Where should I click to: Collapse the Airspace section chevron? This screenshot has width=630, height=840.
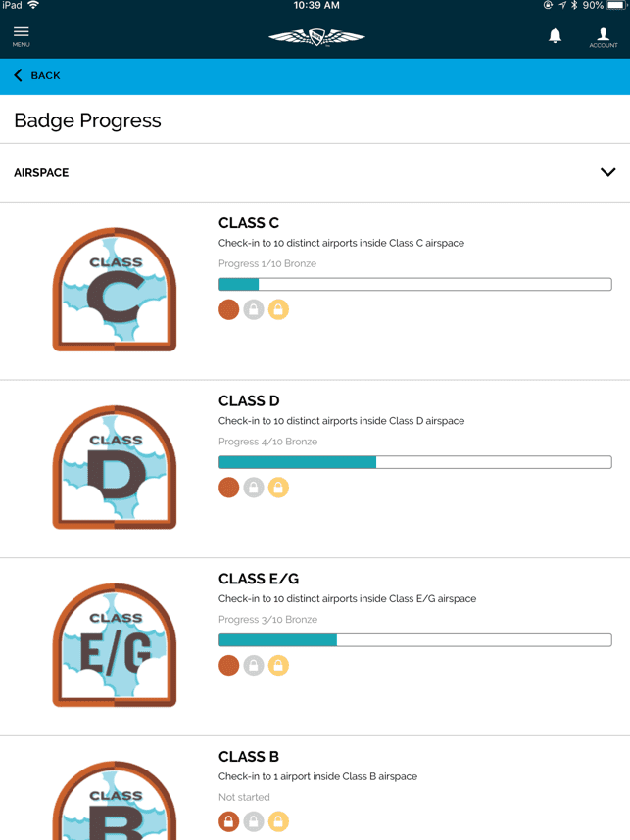607,172
